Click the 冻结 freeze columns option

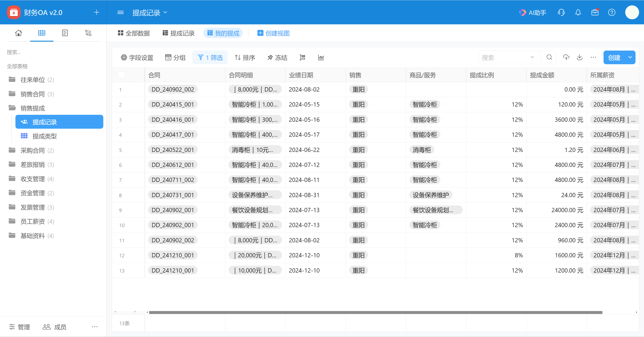(x=277, y=58)
